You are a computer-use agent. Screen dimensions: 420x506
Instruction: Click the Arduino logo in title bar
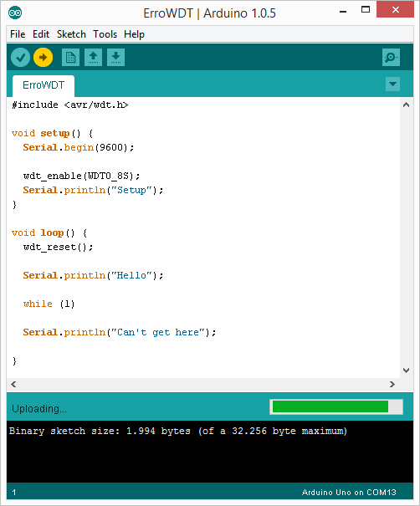click(x=15, y=13)
